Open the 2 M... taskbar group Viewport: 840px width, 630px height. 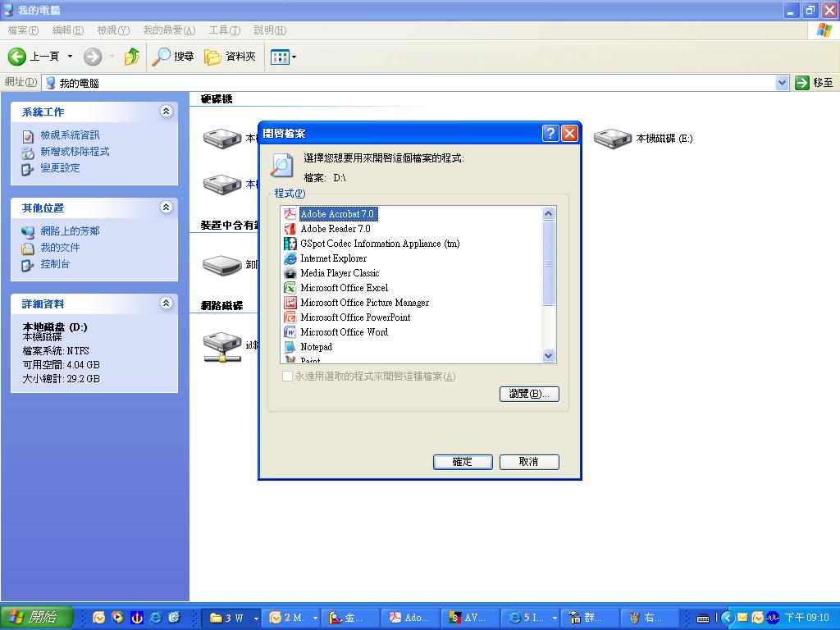290,618
